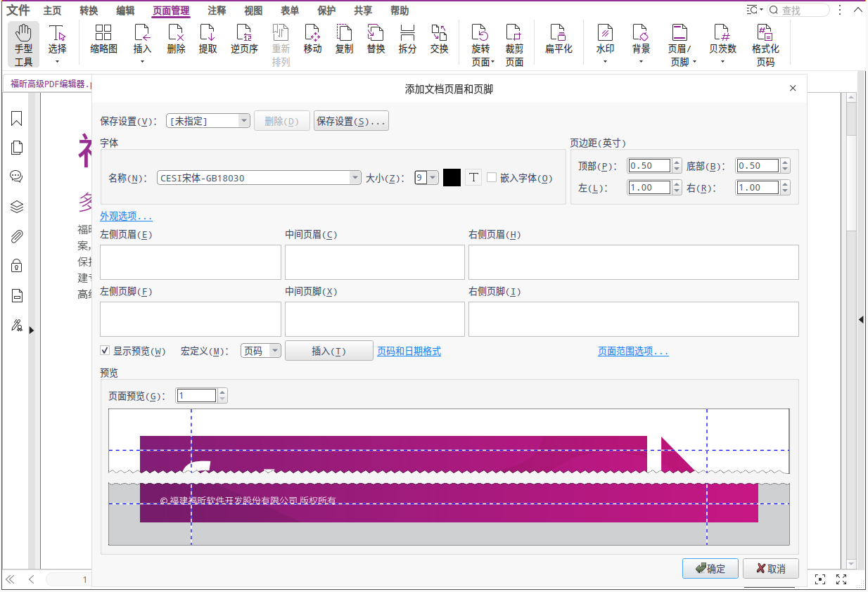This screenshot has height=592, width=868.
Task: Open the attachments paperclip panel
Action: pos(17,236)
